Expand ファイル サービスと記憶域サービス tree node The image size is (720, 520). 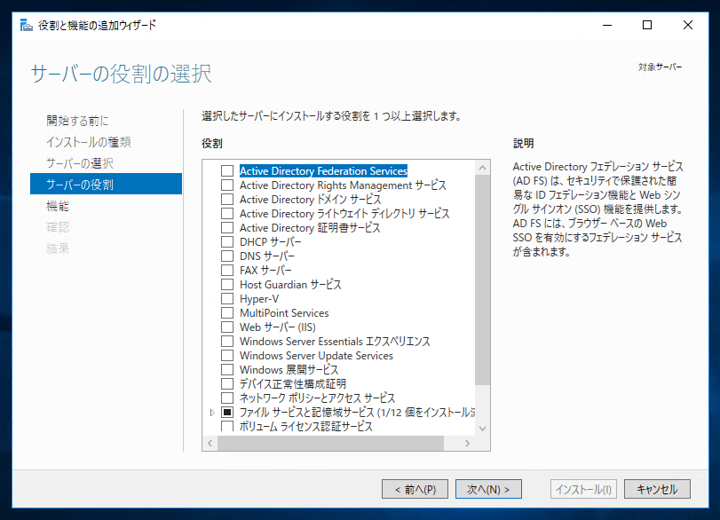click(212, 413)
